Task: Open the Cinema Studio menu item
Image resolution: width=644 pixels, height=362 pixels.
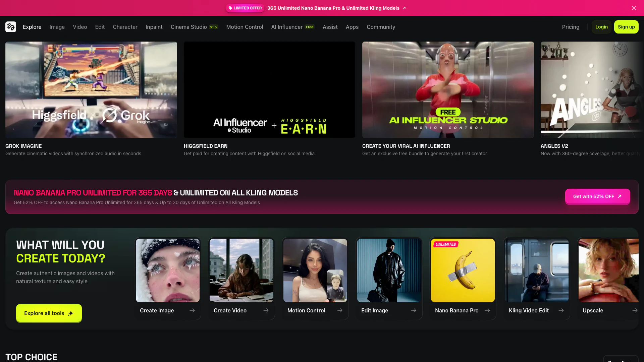Action: click(189, 27)
